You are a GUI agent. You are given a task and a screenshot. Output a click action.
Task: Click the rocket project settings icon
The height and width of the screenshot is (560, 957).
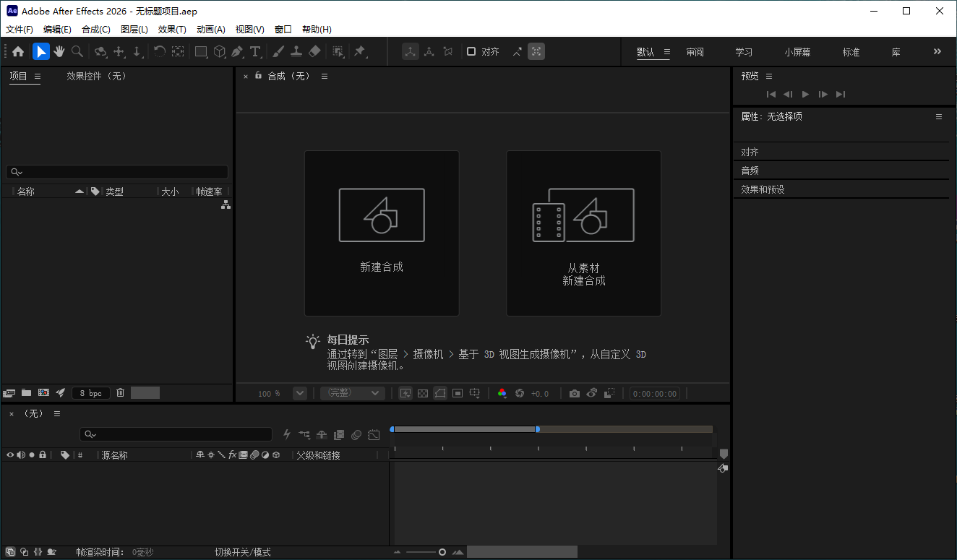tap(61, 392)
